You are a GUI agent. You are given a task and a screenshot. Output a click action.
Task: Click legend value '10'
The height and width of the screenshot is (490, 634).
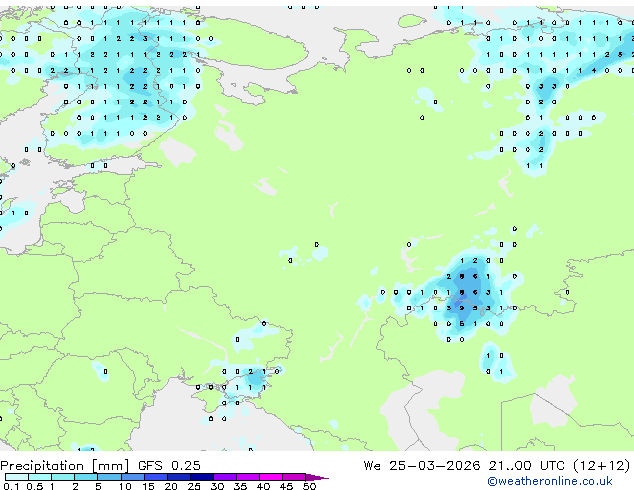(x=125, y=486)
